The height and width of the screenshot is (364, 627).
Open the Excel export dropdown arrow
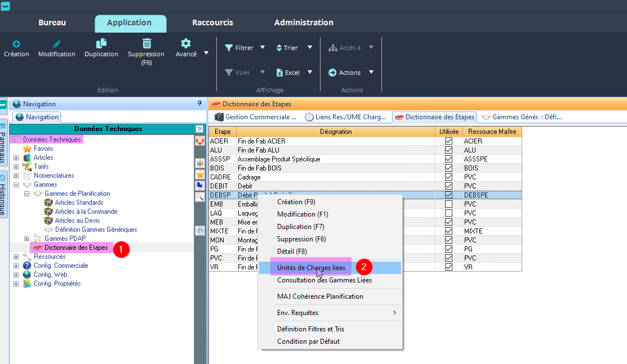(309, 72)
